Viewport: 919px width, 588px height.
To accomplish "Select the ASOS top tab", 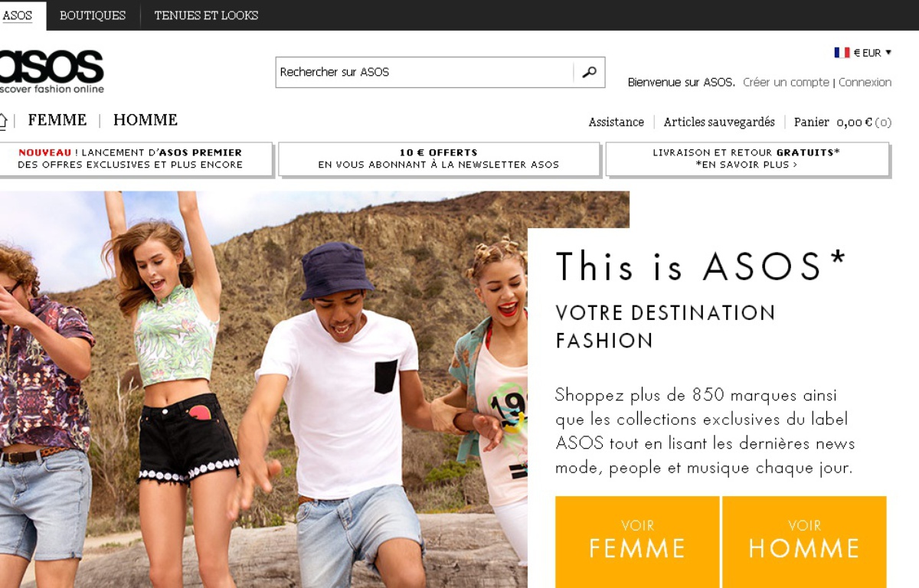I will [x=18, y=15].
